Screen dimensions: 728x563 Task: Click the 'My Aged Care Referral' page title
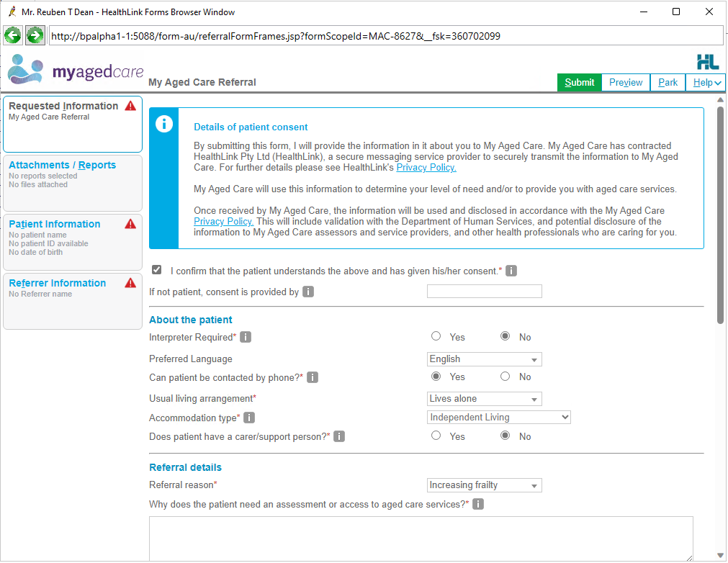tap(202, 82)
